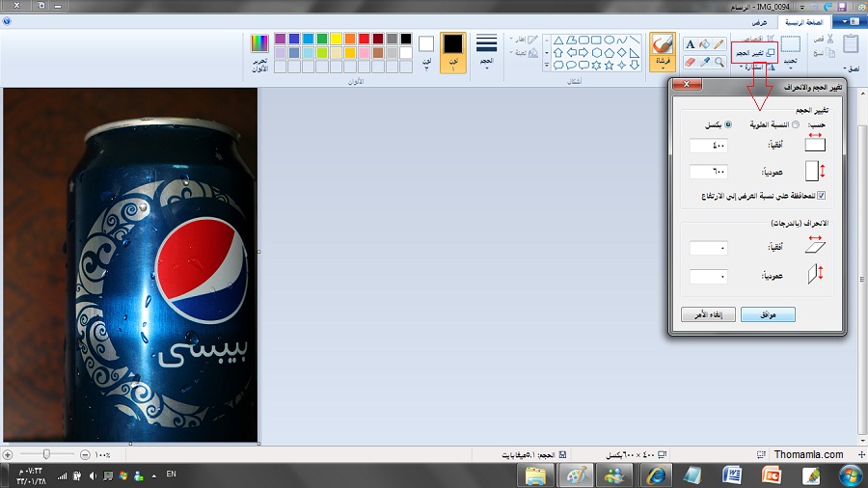Image resolution: width=868 pixels, height=488 pixels.
Task: Toggle the maintain aspect ratio checkbox
Action: tap(822, 196)
